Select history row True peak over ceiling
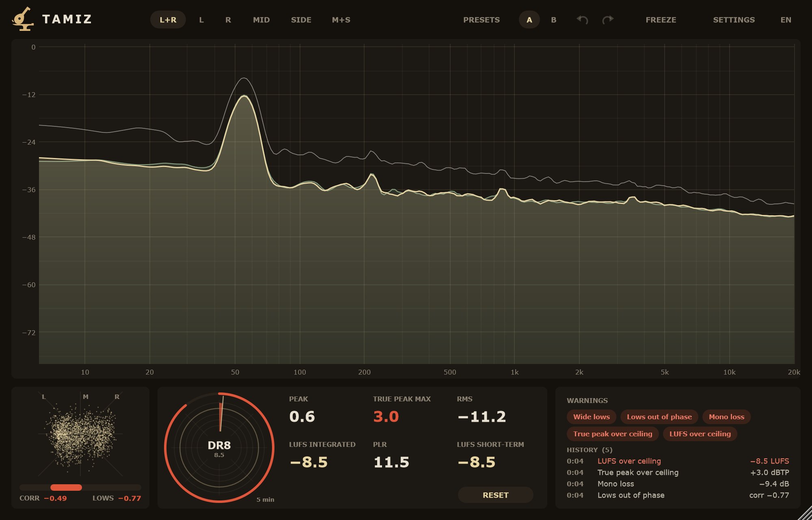 coord(678,472)
